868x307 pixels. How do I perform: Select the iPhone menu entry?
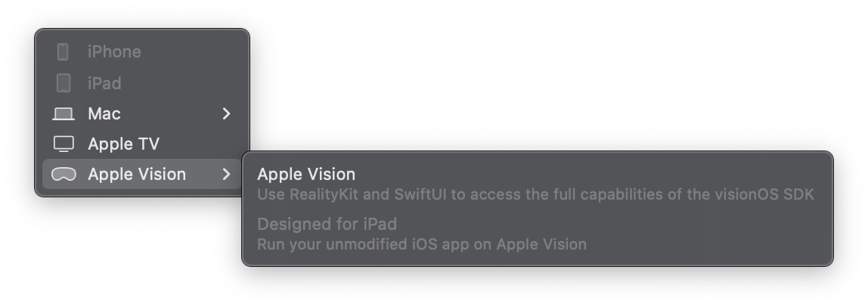tap(142, 51)
